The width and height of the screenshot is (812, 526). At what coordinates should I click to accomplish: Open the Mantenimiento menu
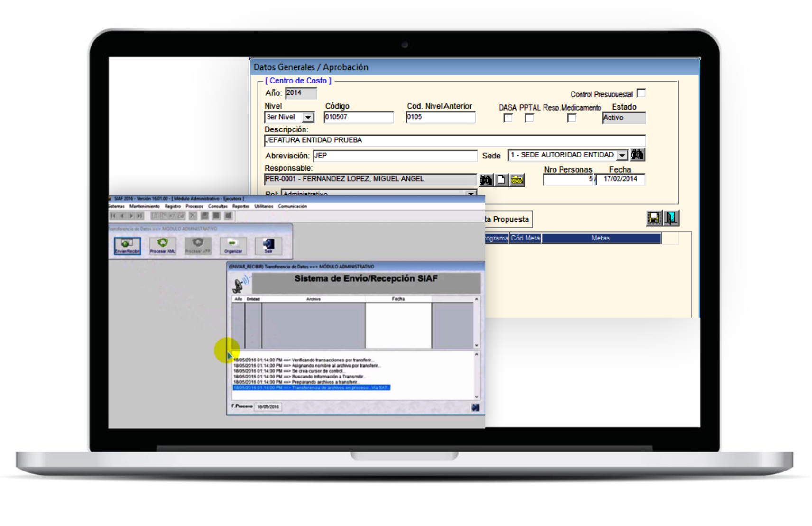tap(144, 206)
